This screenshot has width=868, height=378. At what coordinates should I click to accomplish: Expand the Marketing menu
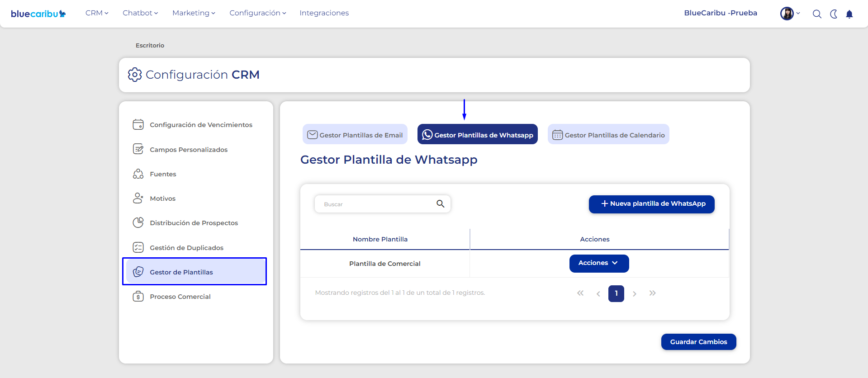tap(194, 13)
